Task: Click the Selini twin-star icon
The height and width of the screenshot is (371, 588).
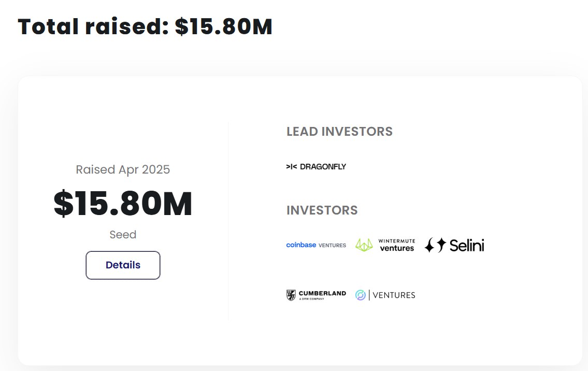Action: tap(435, 245)
